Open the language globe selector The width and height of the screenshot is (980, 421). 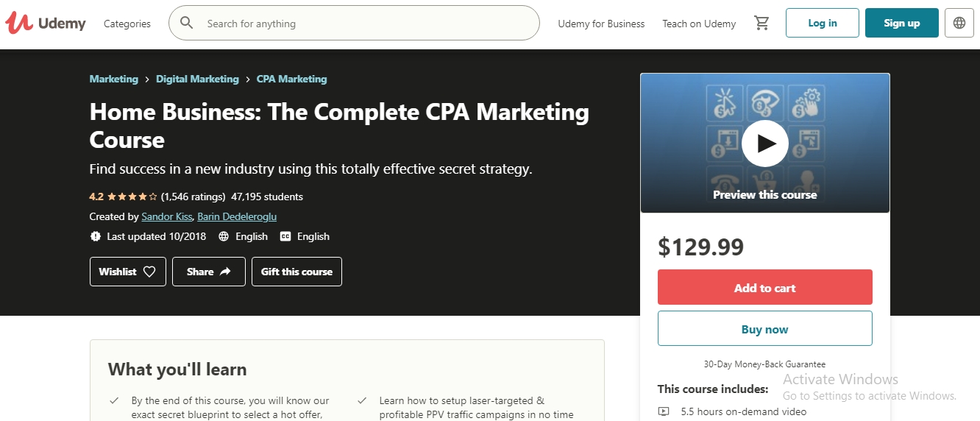[x=959, y=23]
